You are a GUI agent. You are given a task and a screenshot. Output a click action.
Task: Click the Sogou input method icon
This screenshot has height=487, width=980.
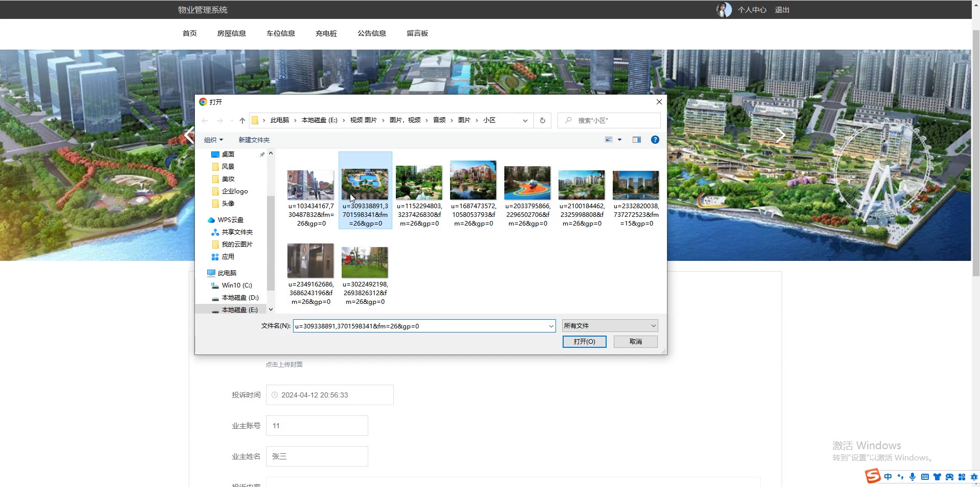pos(873,476)
